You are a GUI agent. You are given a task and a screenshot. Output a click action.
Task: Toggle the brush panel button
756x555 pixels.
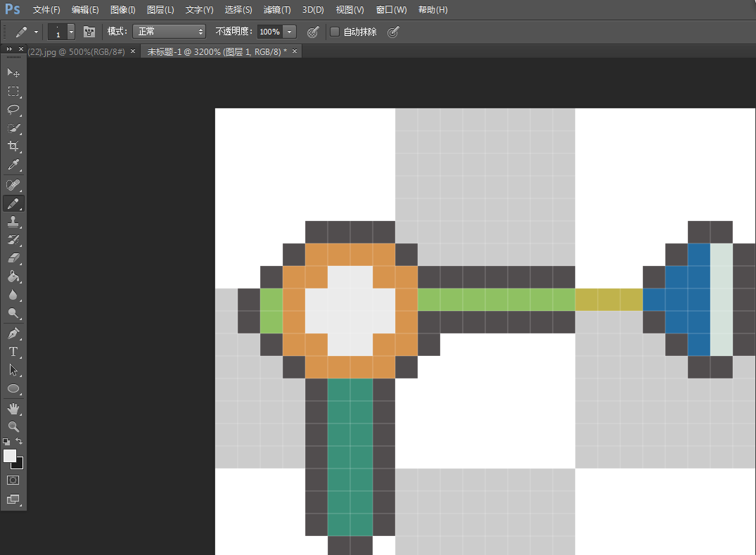point(89,32)
